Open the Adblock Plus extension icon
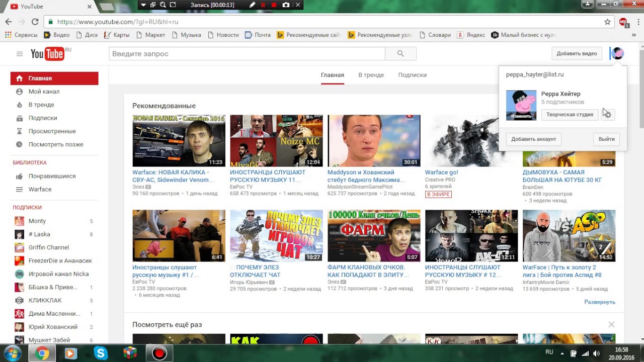This screenshot has width=644, height=362. [x=623, y=22]
